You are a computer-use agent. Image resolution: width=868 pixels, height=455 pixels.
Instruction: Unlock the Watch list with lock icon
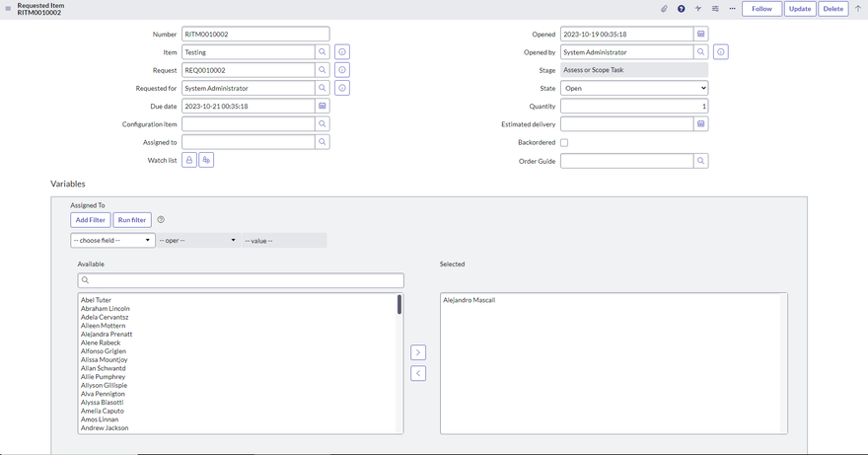189,160
